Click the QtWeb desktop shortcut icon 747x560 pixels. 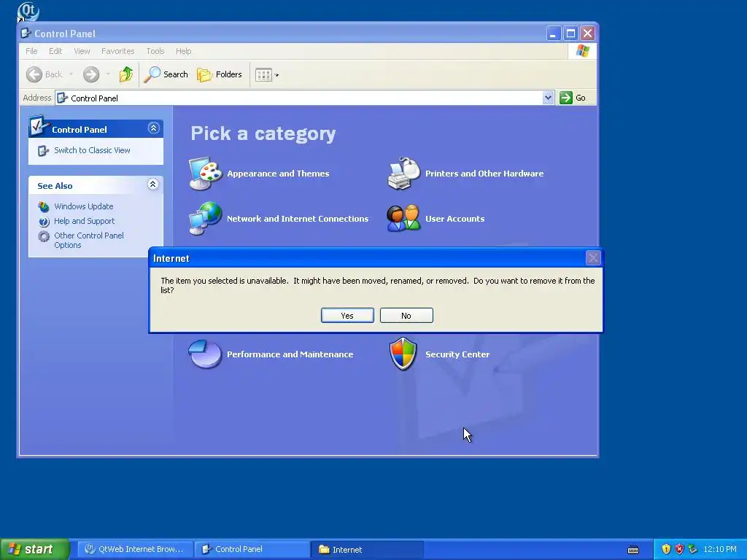[28, 12]
